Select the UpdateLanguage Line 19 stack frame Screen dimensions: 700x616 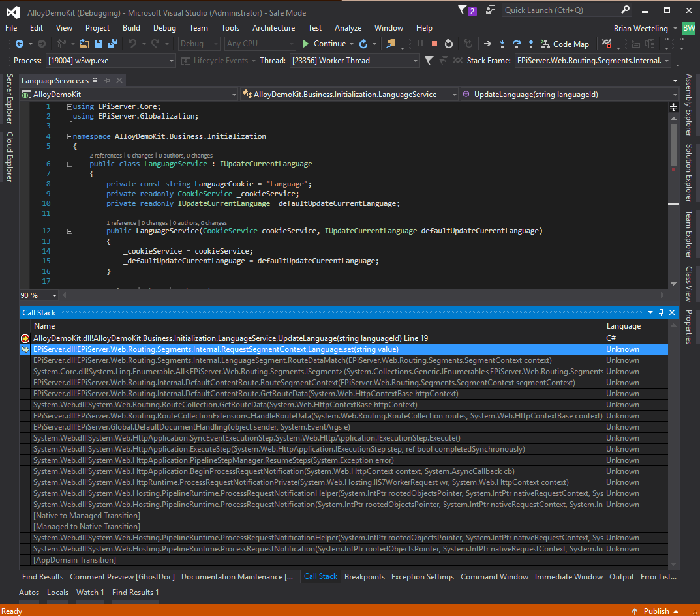tap(344, 338)
